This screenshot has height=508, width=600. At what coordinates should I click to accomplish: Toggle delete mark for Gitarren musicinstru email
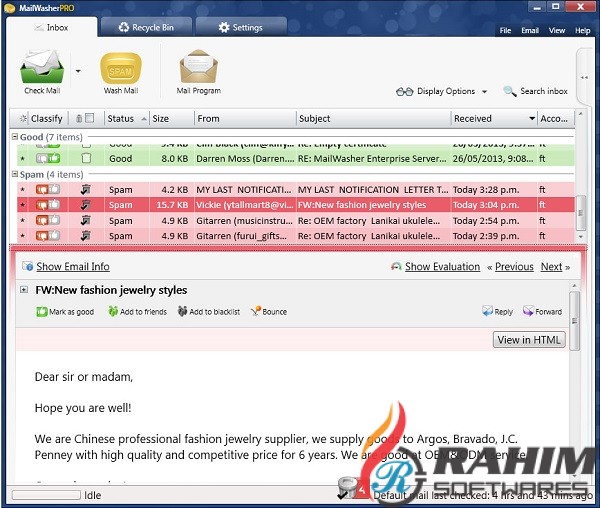coord(86,220)
